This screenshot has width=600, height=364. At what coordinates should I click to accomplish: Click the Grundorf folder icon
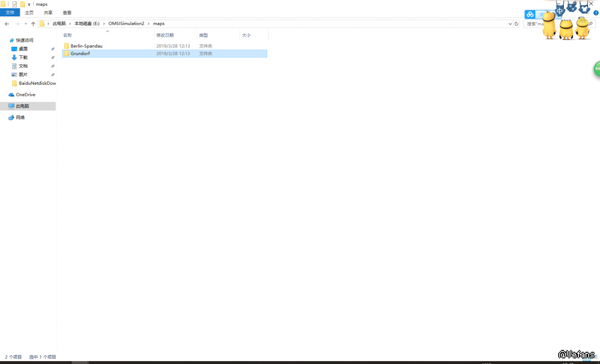[x=67, y=53]
